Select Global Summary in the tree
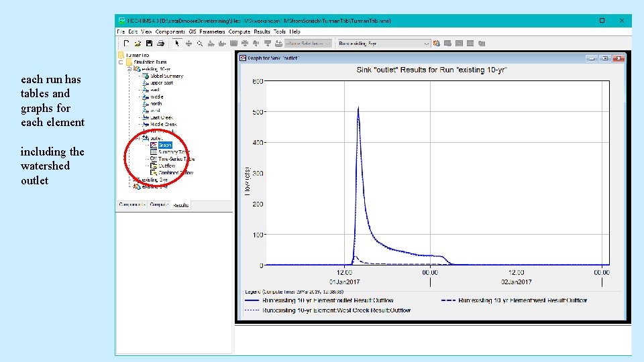This screenshot has width=644, height=362. click(167, 76)
